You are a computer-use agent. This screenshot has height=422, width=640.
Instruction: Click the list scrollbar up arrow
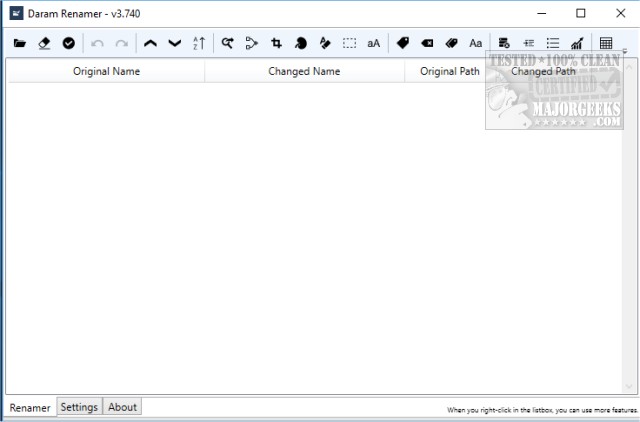629,66
